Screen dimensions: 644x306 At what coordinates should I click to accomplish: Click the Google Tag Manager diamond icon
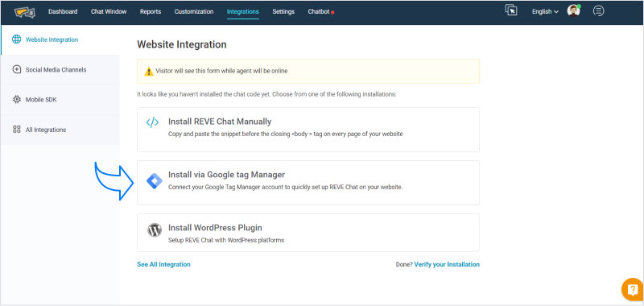coord(155,181)
